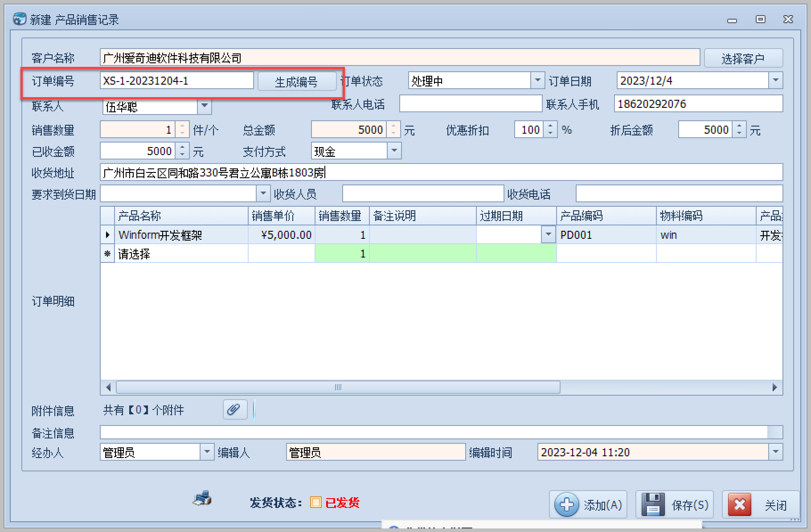Click the printer icon

tap(202, 498)
